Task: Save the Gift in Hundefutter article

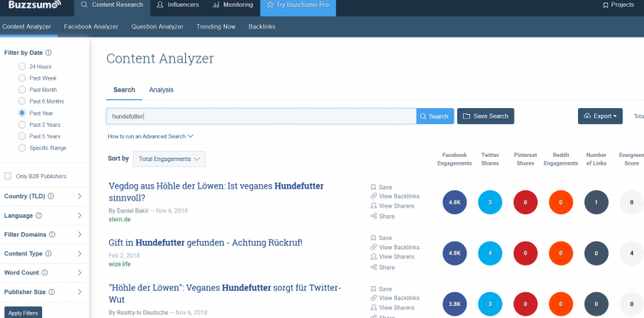Action: coord(382,238)
